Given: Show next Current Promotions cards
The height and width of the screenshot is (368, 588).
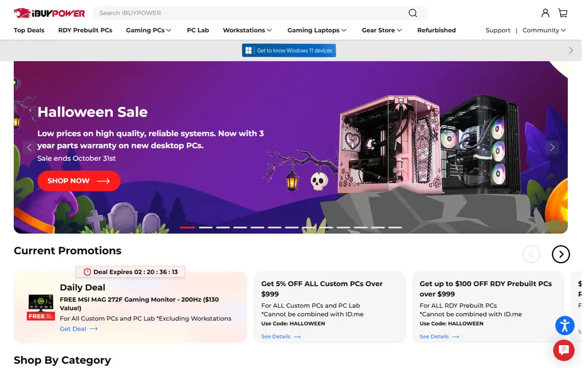Looking at the screenshot, I should (561, 254).
